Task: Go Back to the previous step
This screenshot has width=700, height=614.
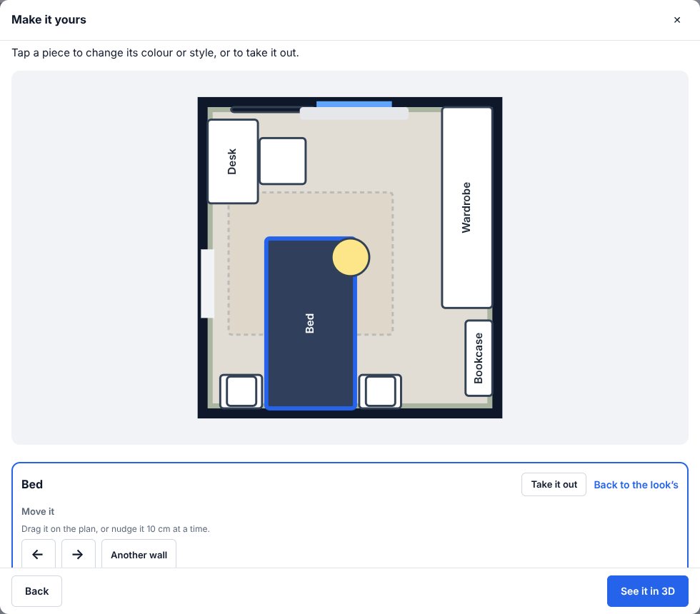Action: [x=36, y=591]
